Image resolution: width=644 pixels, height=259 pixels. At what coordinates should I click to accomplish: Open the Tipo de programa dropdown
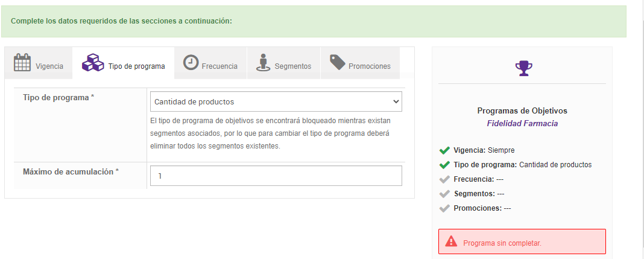276,102
